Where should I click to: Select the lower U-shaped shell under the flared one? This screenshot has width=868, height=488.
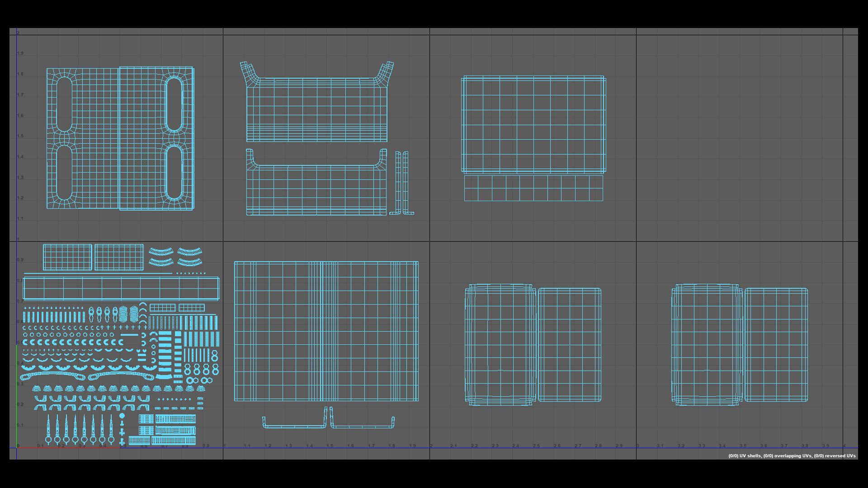click(x=316, y=190)
